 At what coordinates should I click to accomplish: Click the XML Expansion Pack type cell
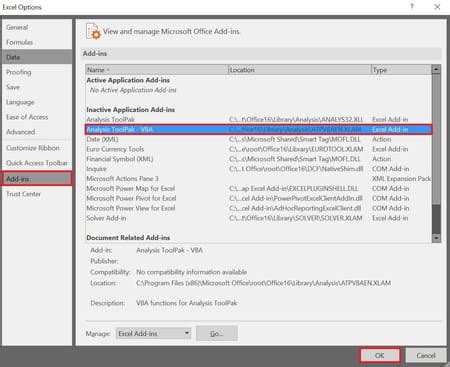coord(401,178)
